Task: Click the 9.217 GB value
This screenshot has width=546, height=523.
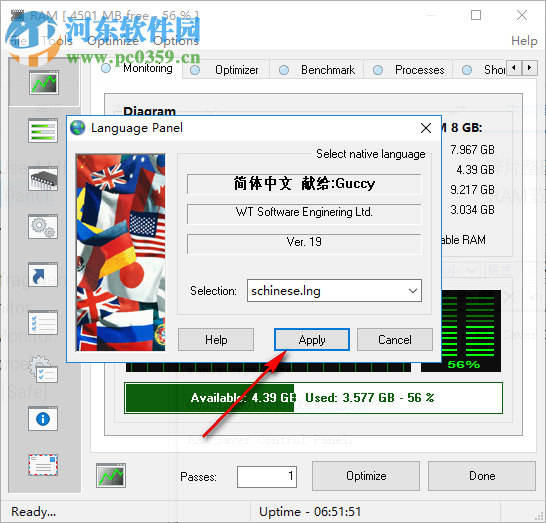Action: pyautogui.click(x=472, y=190)
